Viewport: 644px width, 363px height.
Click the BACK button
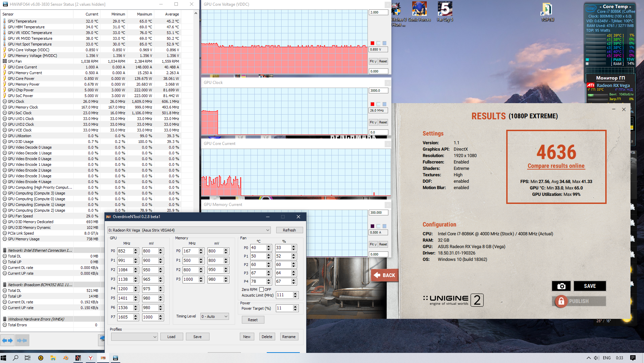click(385, 275)
